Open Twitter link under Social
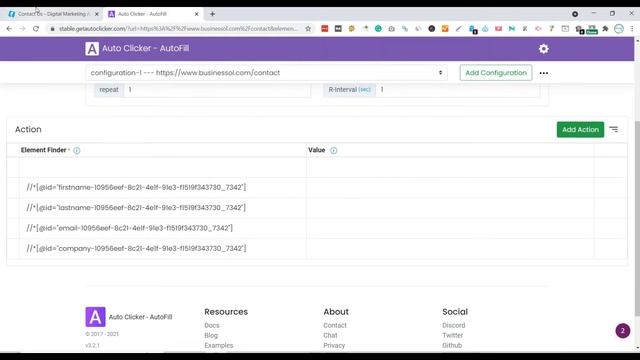Screen dimensions: 640x360 [452, 335]
